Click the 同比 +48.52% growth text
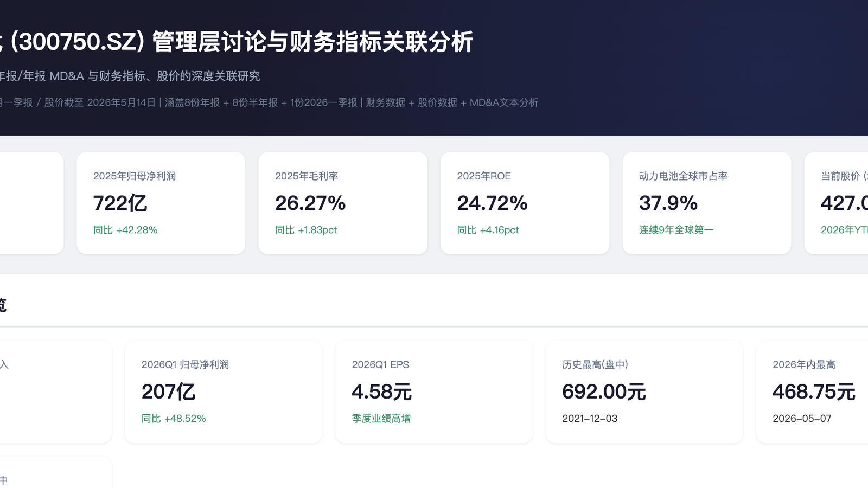 [174, 419]
